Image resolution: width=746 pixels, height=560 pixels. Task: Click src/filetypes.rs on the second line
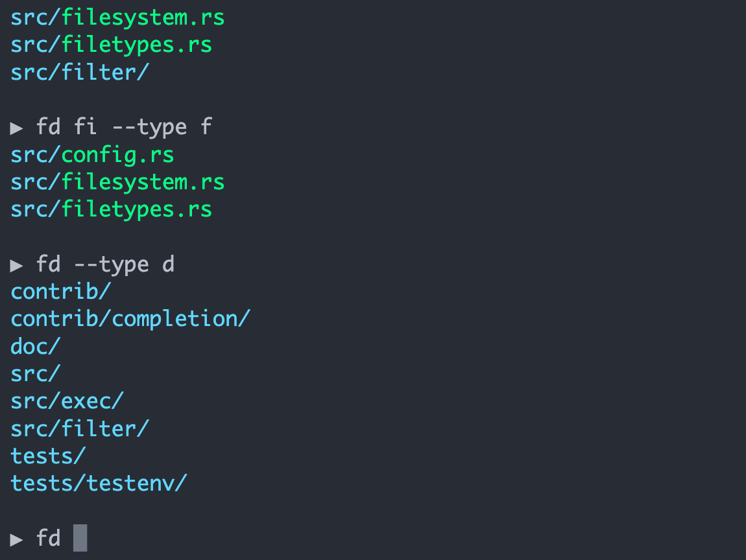[x=111, y=45]
